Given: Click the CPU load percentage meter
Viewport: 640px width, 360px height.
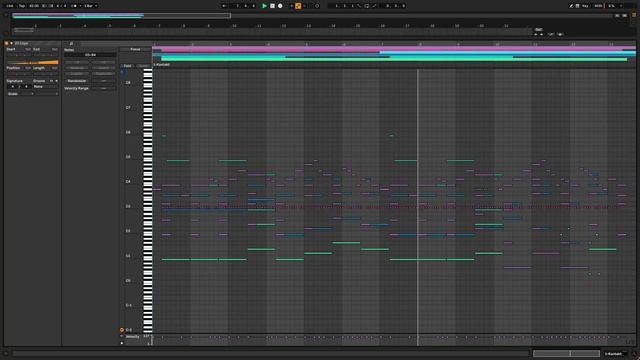Looking at the screenshot, I should click(x=611, y=6).
